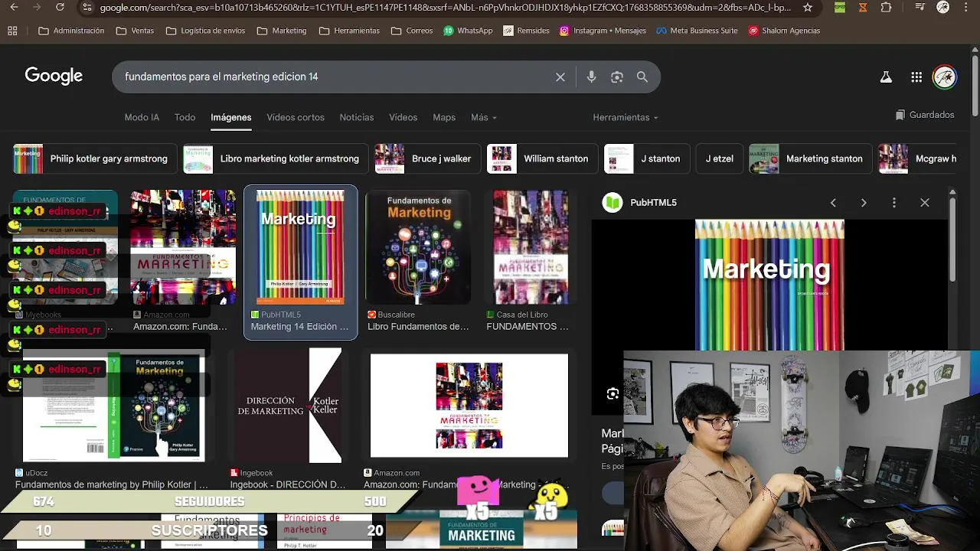Screen dimensions: 980x551
Task: Open the Logística de envíos bookmarks folder
Action: tap(205, 31)
